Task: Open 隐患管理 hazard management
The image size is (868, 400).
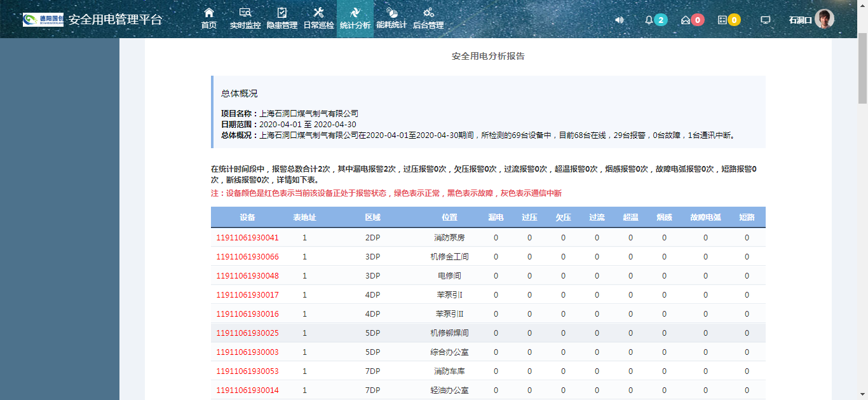Action: tap(282, 18)
